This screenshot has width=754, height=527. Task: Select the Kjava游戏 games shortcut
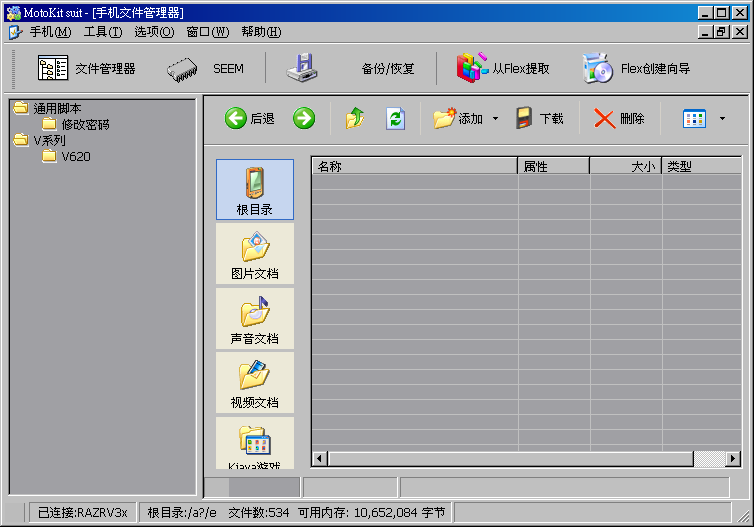[x=255, y=443]
